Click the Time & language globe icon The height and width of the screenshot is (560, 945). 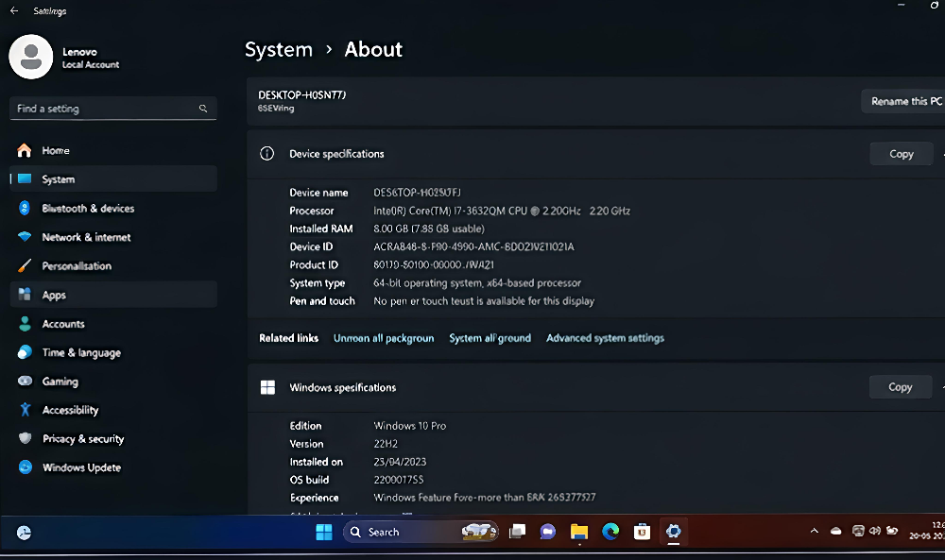[25, 352]
